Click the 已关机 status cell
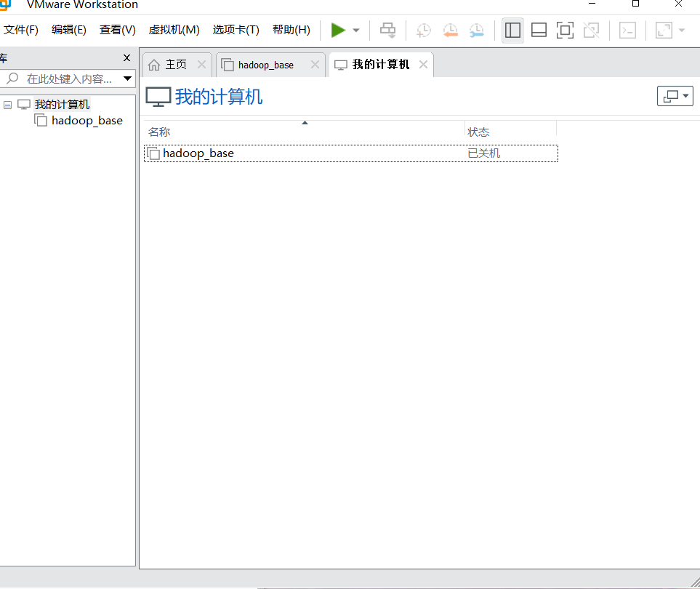The width and height of the screenshot is (700, 589). pos(483,153)
